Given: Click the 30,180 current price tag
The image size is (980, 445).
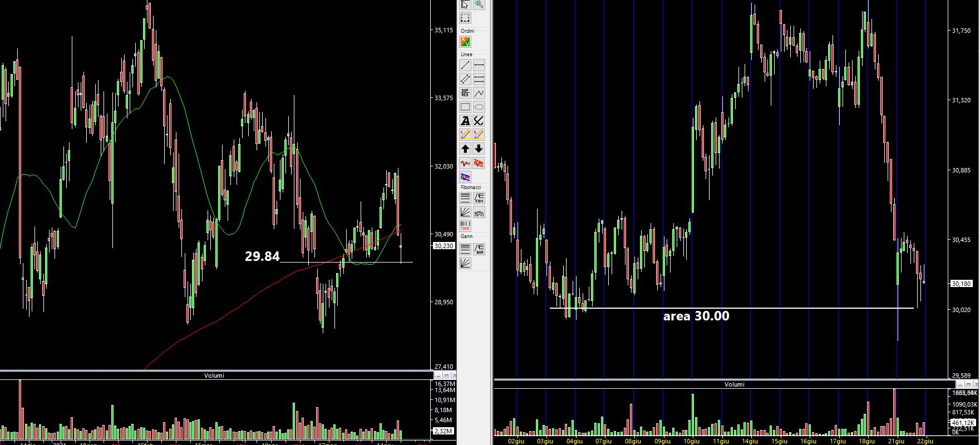Looking at the screenshot, I should click(x=962, y=284).
